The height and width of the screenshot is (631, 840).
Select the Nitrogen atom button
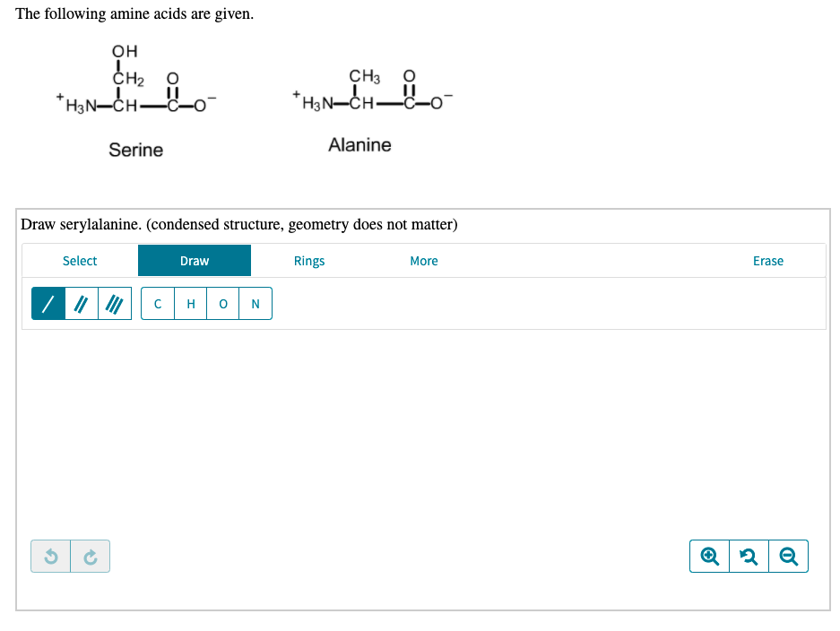click(255, 303)
